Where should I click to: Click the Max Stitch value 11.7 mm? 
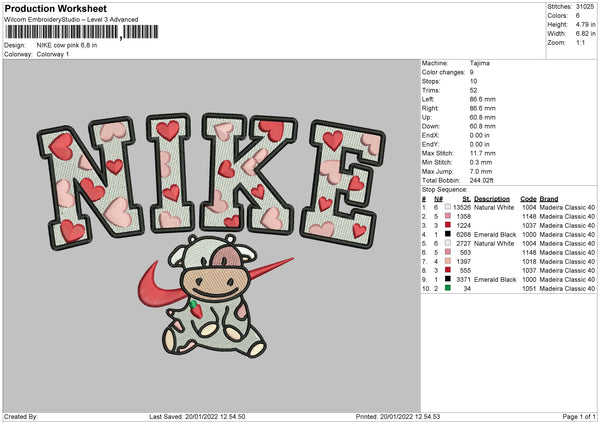[x=483, y=153]
